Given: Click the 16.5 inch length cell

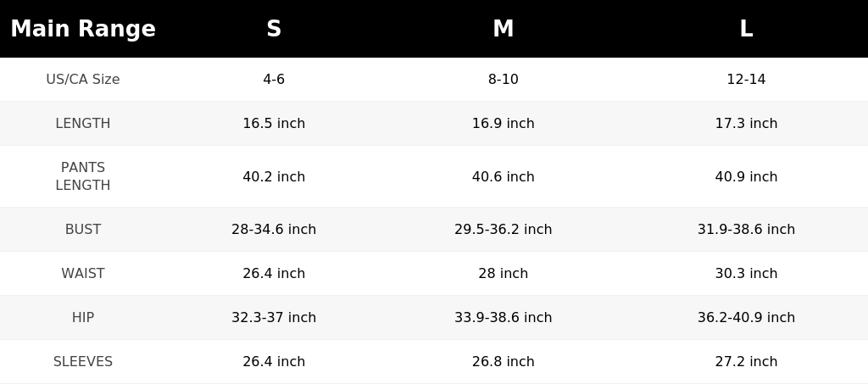Looking at the screenshot, I should point(274,124).
